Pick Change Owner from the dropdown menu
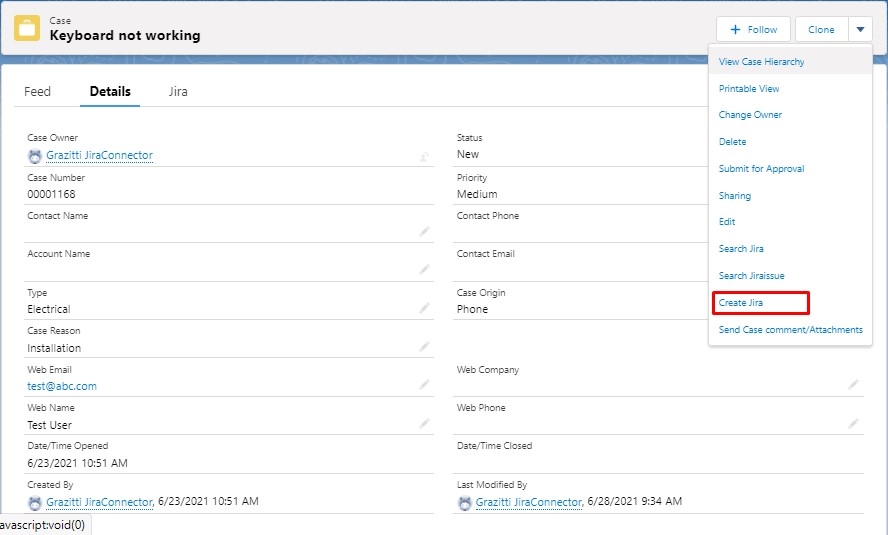 (750, 115)
